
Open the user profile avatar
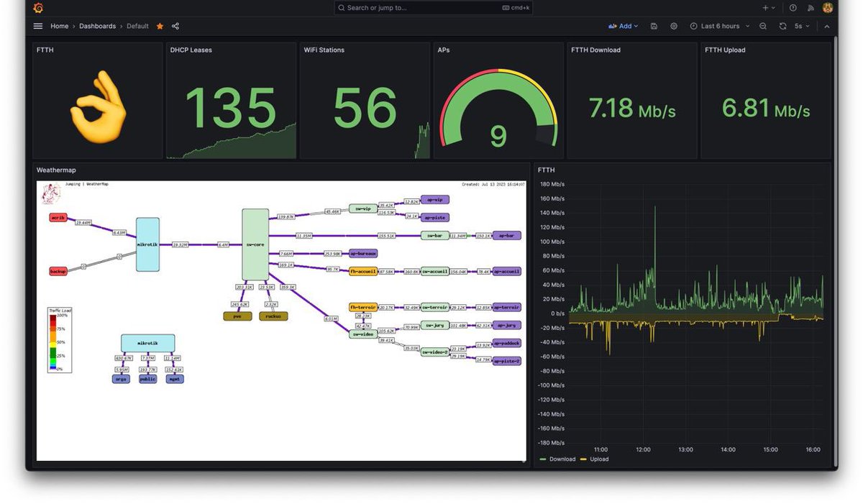pos(828,8)
